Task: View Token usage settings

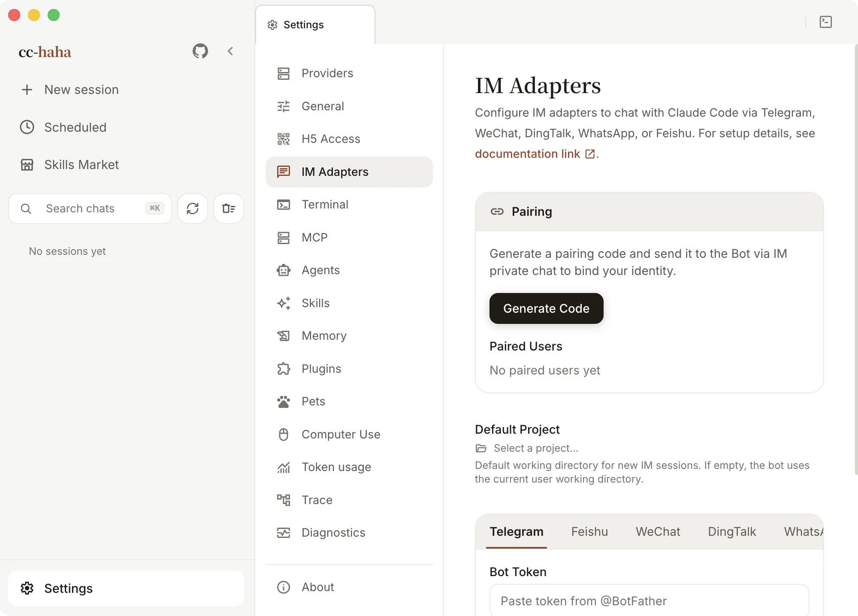Action: point(349,467)
